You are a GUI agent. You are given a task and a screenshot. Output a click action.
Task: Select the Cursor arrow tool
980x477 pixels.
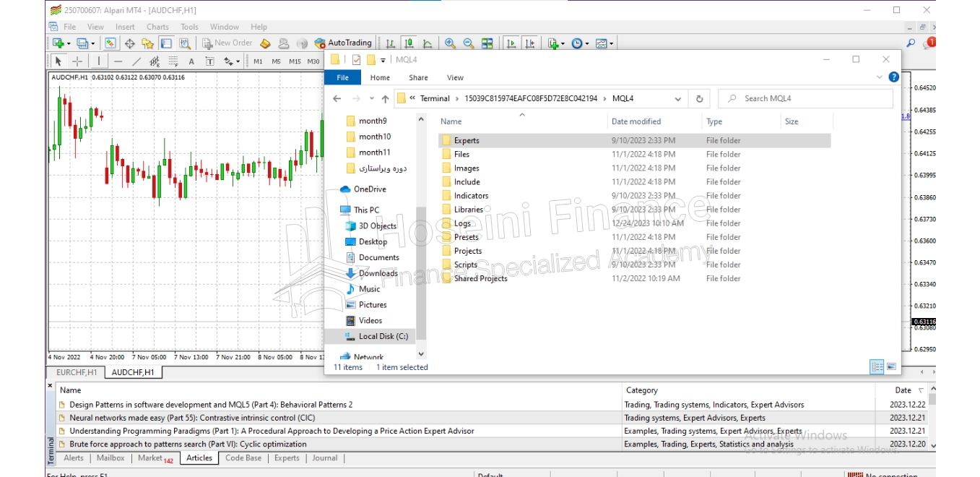(58, 61)
